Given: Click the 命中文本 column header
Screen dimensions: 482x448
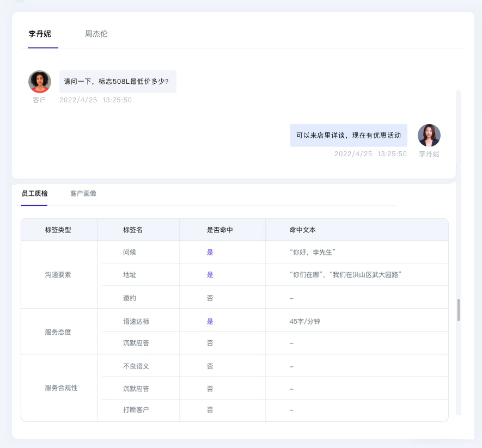Looking at the screenshot, I should pos(303,230).
